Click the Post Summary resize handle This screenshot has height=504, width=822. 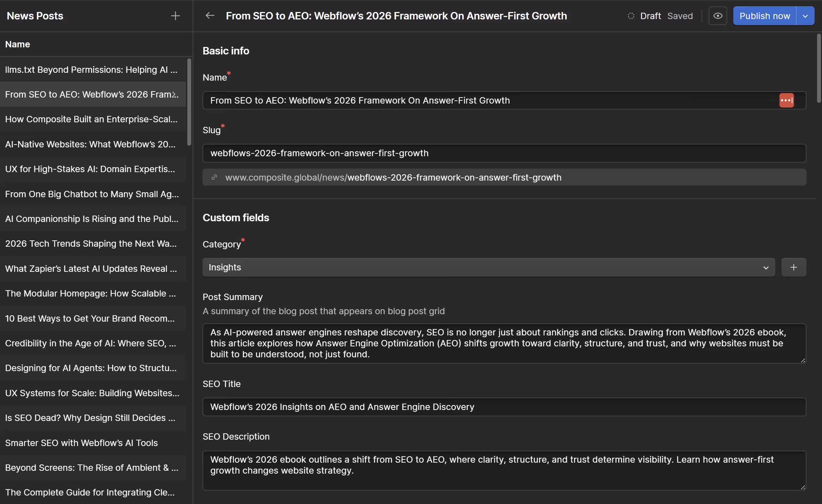(x=803, y=360)
